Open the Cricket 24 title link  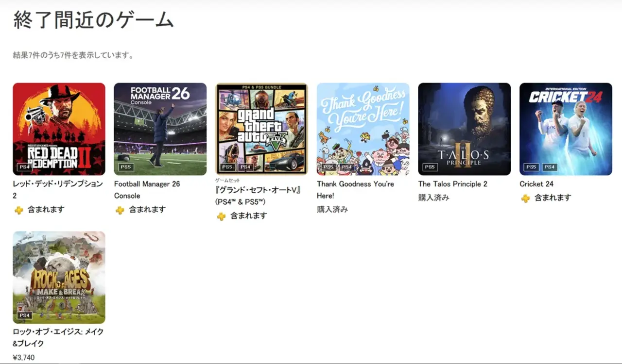pyautogui.click(x=536, y=184)
